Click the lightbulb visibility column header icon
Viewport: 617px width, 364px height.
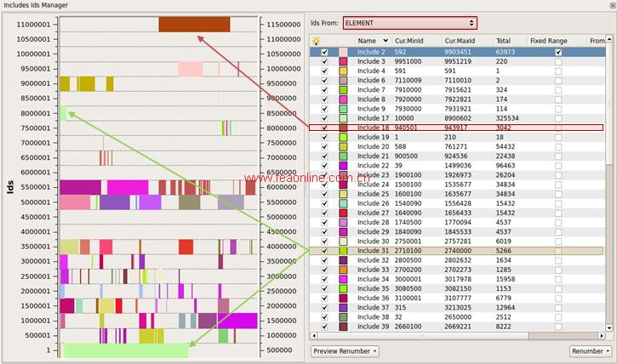click(317, 40)
